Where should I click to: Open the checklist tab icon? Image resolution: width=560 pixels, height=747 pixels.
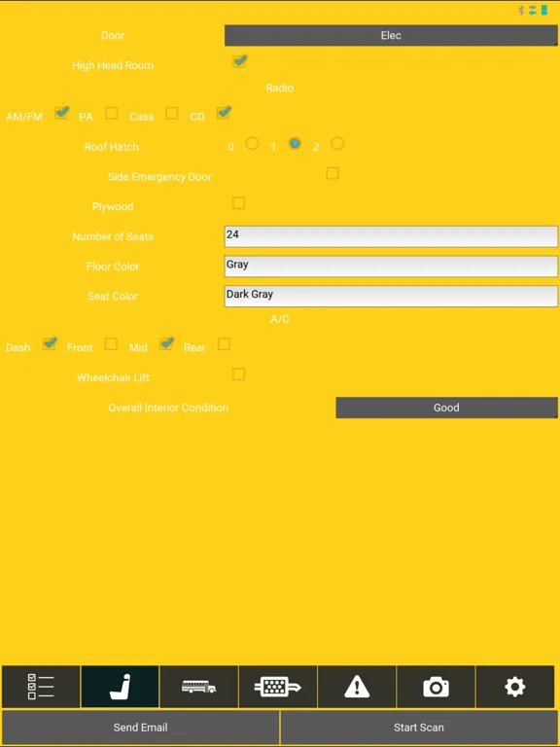(41, 687)
